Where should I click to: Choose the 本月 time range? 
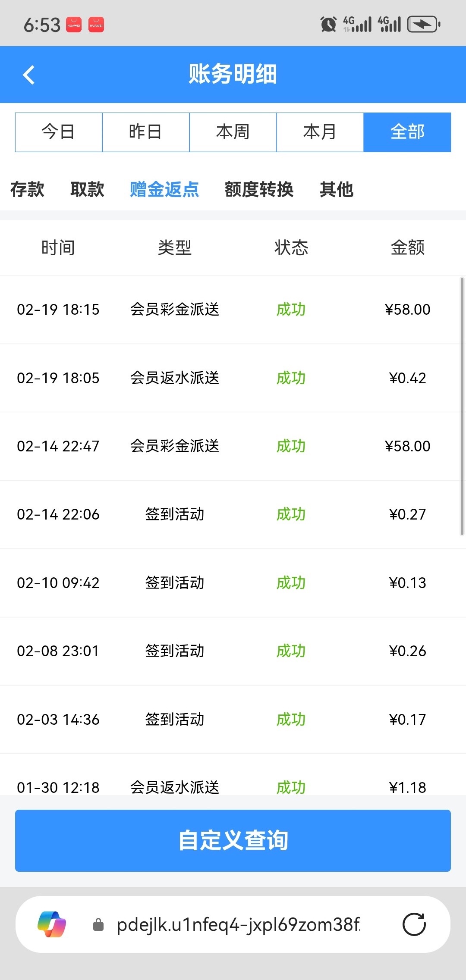[x=320, y=132]
